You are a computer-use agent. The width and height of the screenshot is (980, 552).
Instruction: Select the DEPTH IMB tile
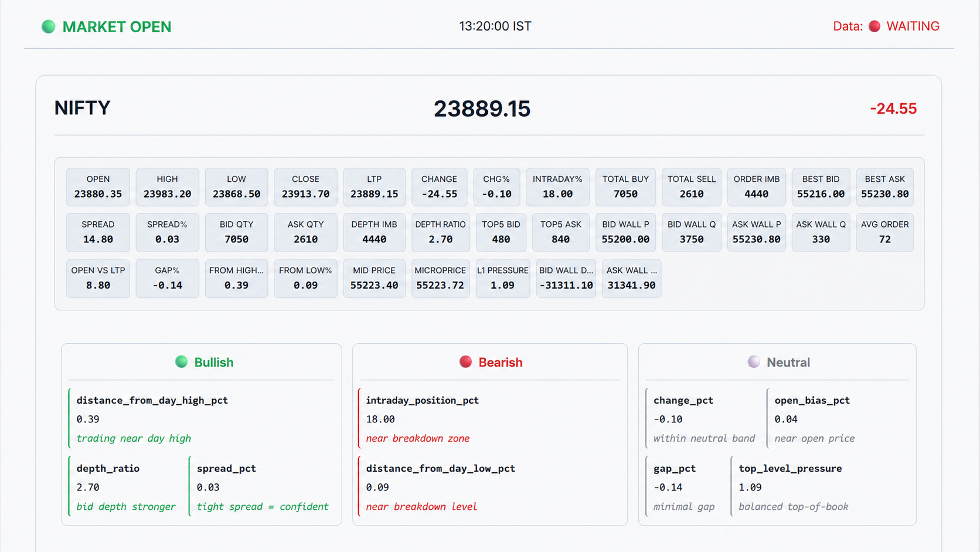pyautogui.click(x=374, y=232)
